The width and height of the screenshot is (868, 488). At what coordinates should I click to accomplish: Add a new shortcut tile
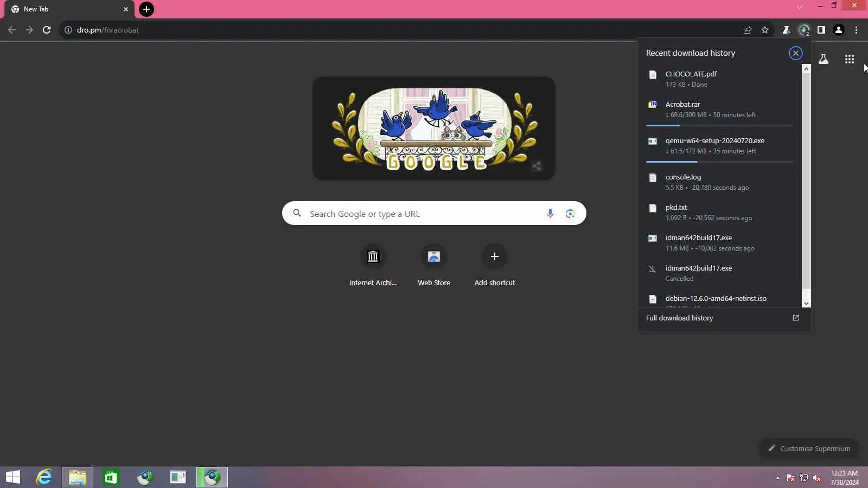[495, 266]
